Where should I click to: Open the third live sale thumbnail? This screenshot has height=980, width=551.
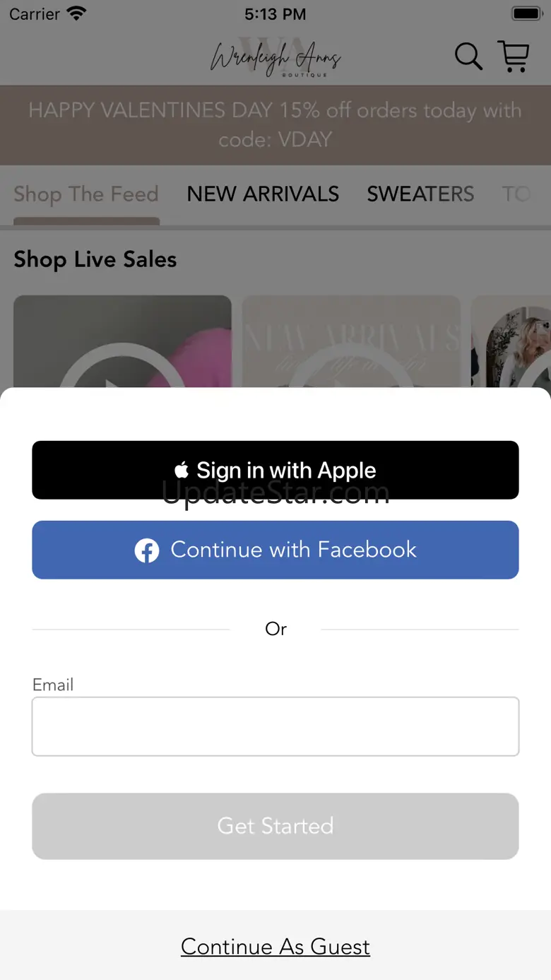(511, 342)
